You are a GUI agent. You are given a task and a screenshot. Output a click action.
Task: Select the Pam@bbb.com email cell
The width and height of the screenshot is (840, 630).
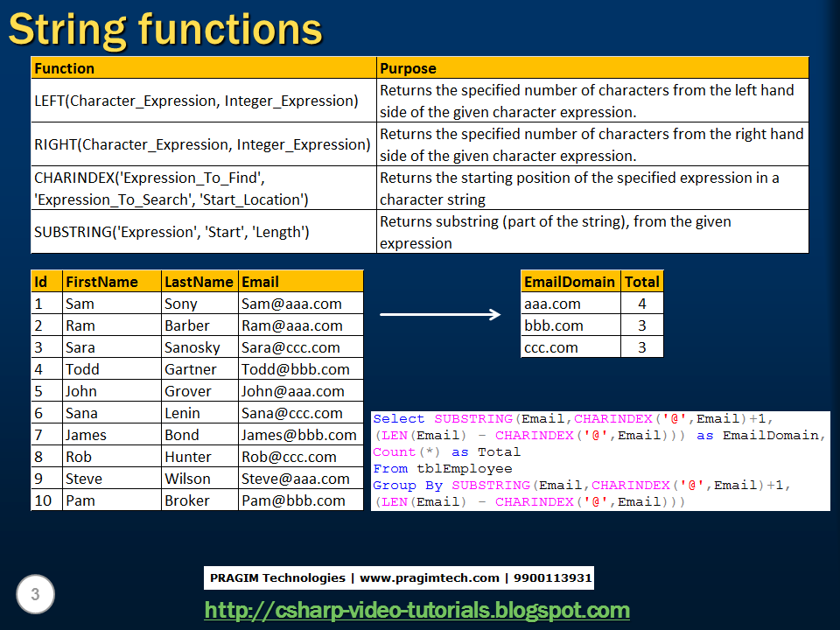tap(300, 500)
